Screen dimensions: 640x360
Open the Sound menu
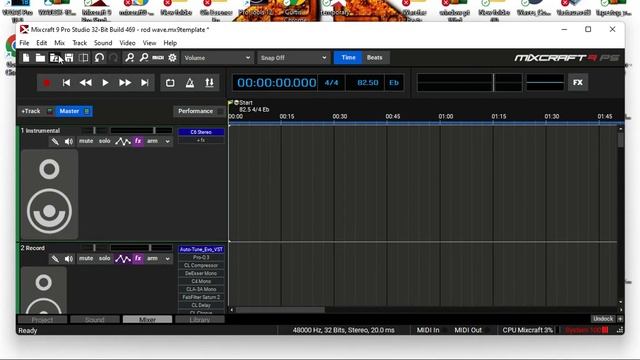click(103, 43)
